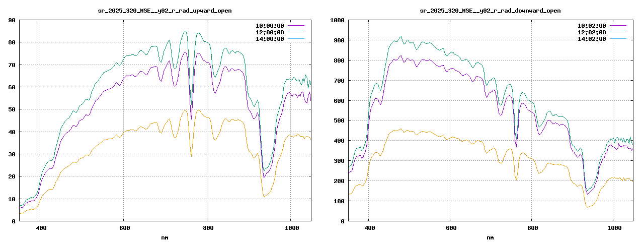Click the purple line sample beside 10:00:00
Viewport: 644px width, 242px height.
296,25
